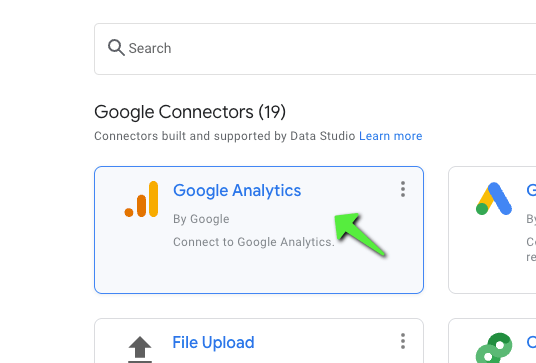The image size is (536, 363).
Task: Click the By Google label under Google Analytics
Action: tap(201, 219)
